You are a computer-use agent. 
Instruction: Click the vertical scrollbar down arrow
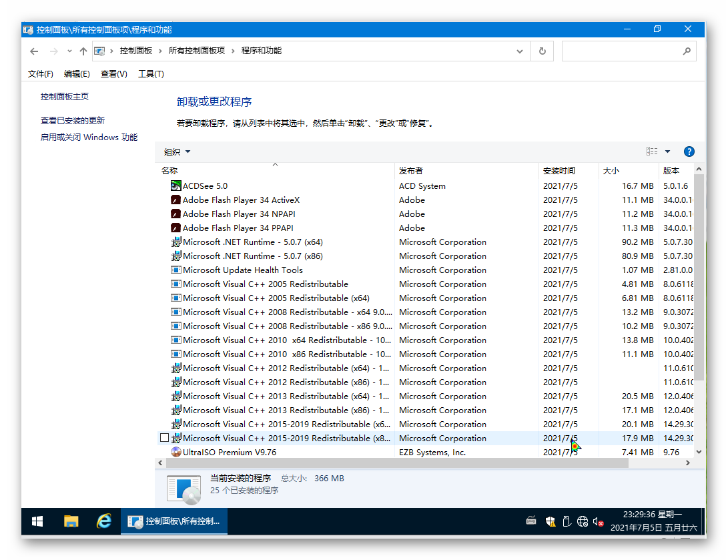[699, 452]
